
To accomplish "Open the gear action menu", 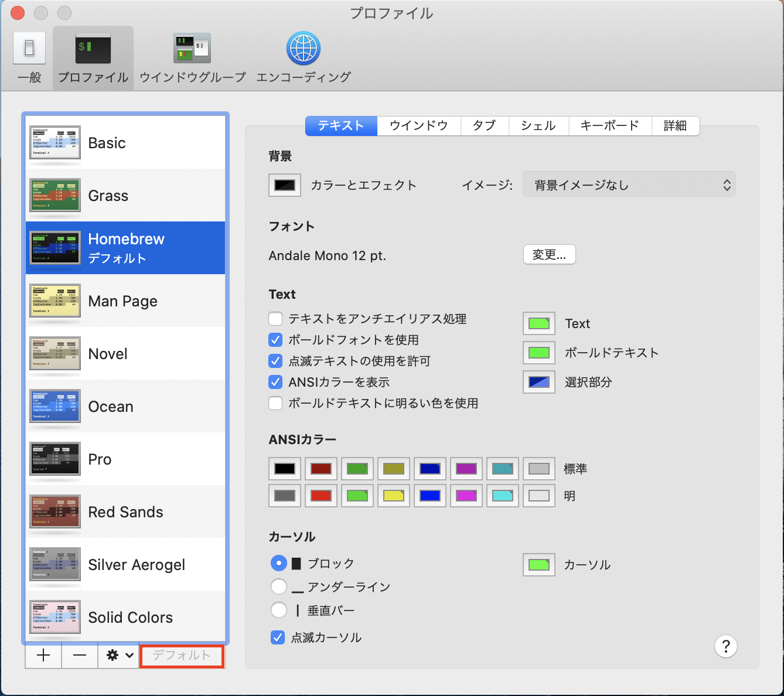I will pyautogui.click(x=120, y=656).
